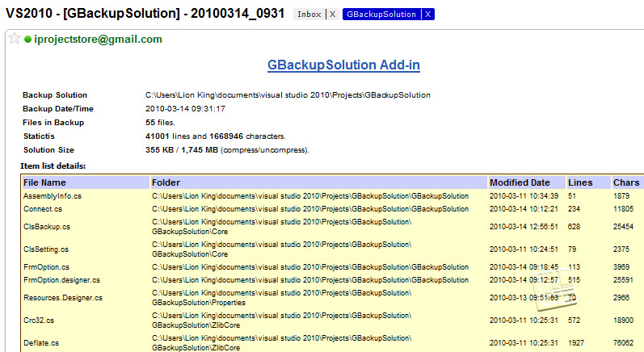
Task: Click the Solution Size label
Action: tap(48, 150)
